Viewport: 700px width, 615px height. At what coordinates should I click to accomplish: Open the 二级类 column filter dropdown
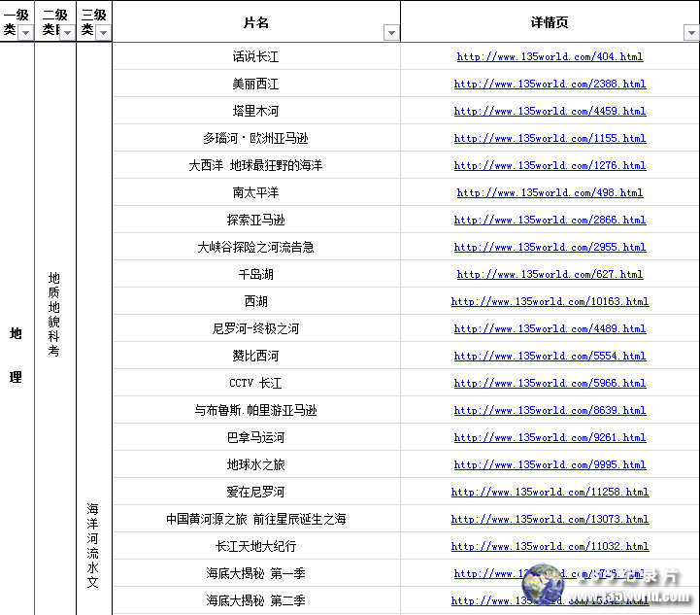[67, 33]
